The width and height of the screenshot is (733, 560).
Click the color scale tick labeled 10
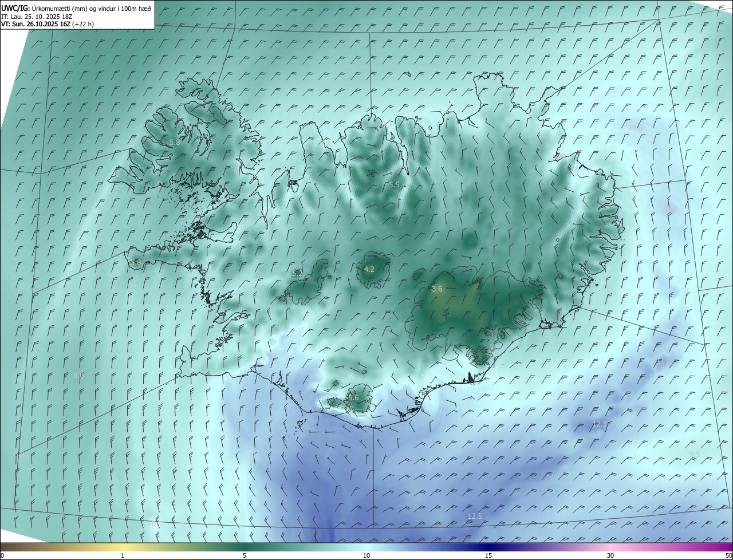pyautogui.click(x=366, y=555)
